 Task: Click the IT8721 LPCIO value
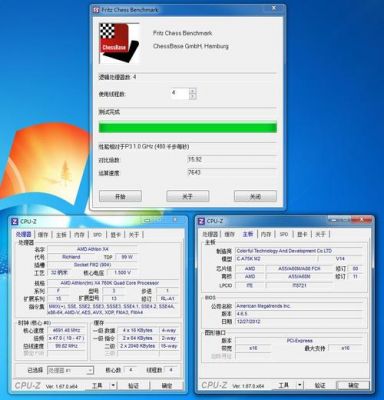tap(299, 285)
